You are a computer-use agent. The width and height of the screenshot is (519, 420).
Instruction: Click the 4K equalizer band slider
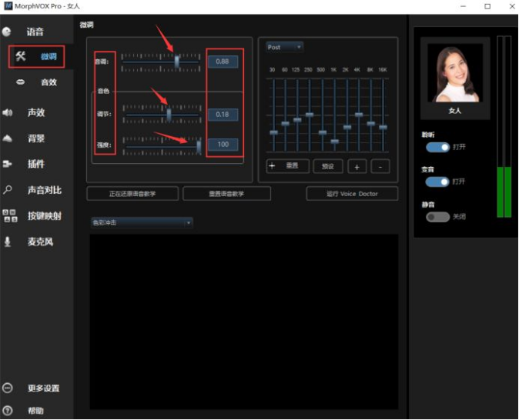(359, 115)
